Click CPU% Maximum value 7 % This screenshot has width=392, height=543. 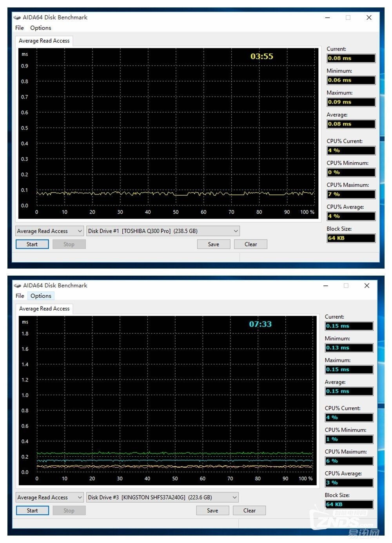351,194
